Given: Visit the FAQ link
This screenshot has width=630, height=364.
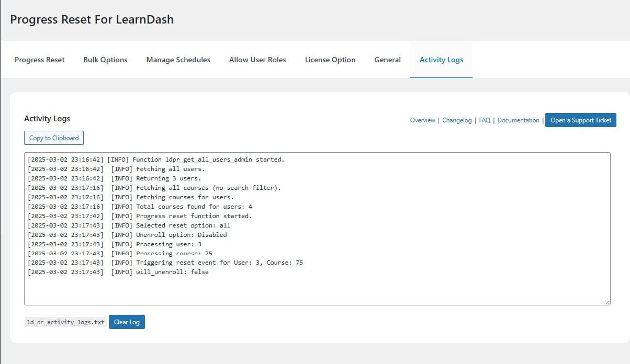Looking at the screenshot, I should (x=485, y=120).
